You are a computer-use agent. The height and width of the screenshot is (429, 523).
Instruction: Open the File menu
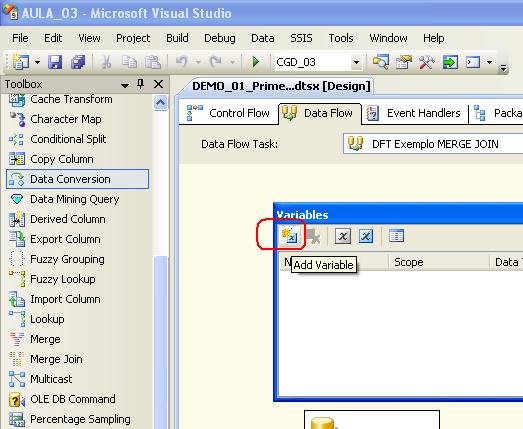point(20,38)
